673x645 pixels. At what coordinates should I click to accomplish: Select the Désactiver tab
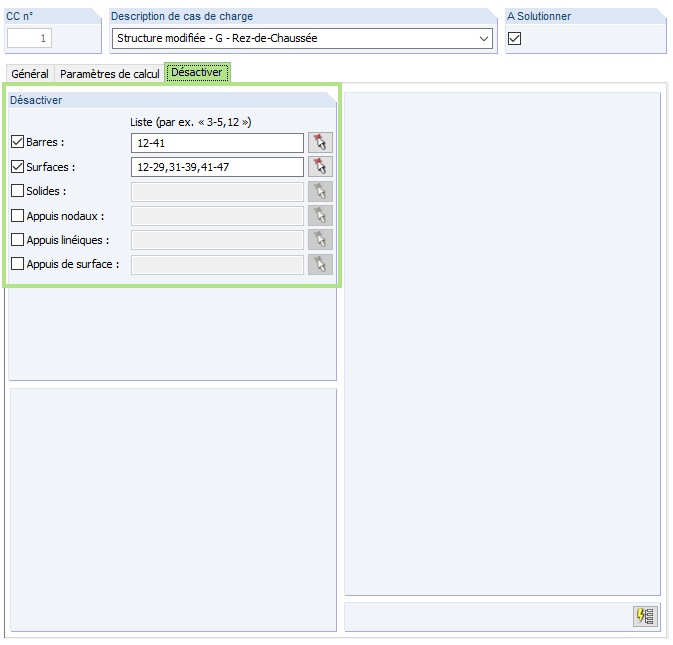coord(197,72)
